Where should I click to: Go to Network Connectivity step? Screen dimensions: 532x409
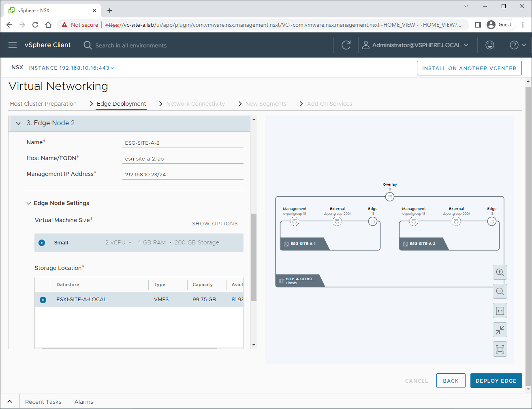point(195,104)
